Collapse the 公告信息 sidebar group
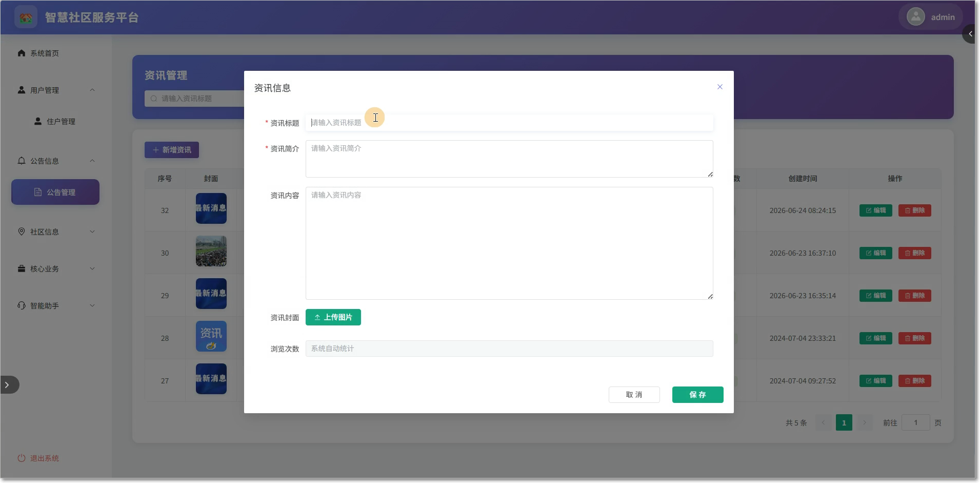This screenshot has width=980, height=483. 55,161
